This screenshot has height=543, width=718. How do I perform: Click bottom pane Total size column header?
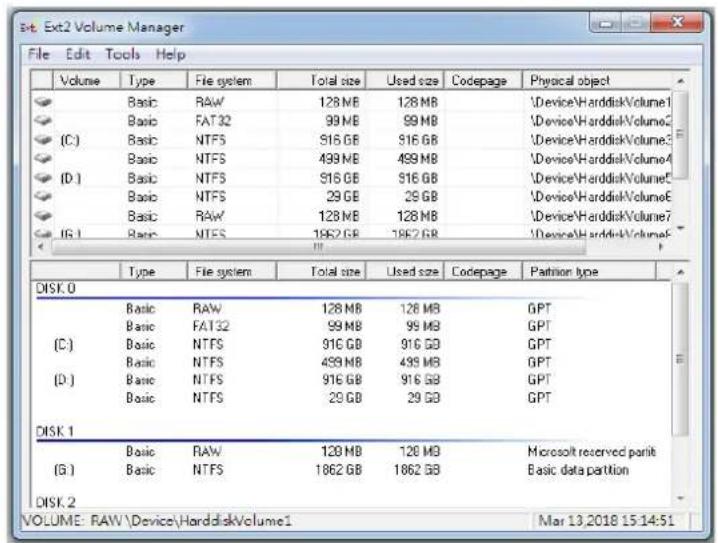321,272
